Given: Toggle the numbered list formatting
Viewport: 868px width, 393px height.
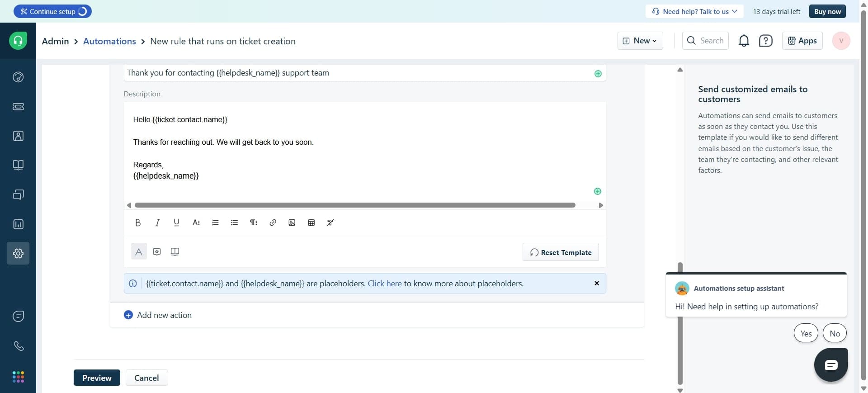Looking at the screenshot, I should [215, 223].
